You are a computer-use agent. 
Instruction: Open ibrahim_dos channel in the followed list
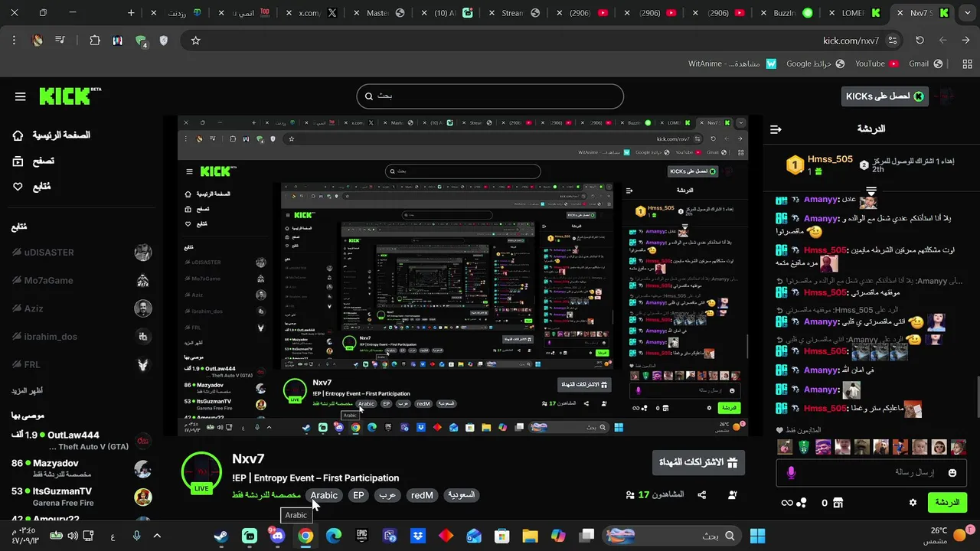point(81,337)
